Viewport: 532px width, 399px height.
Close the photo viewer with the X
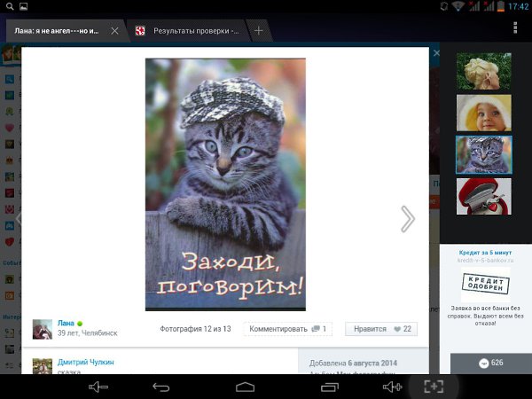tap(435, 54)
